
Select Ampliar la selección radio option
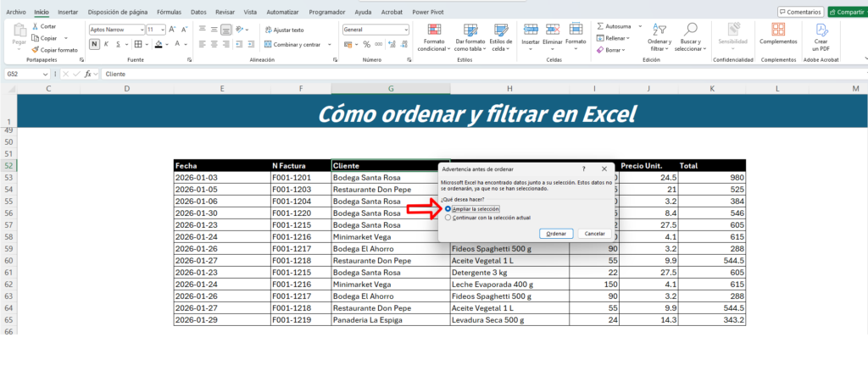(448, 208)
